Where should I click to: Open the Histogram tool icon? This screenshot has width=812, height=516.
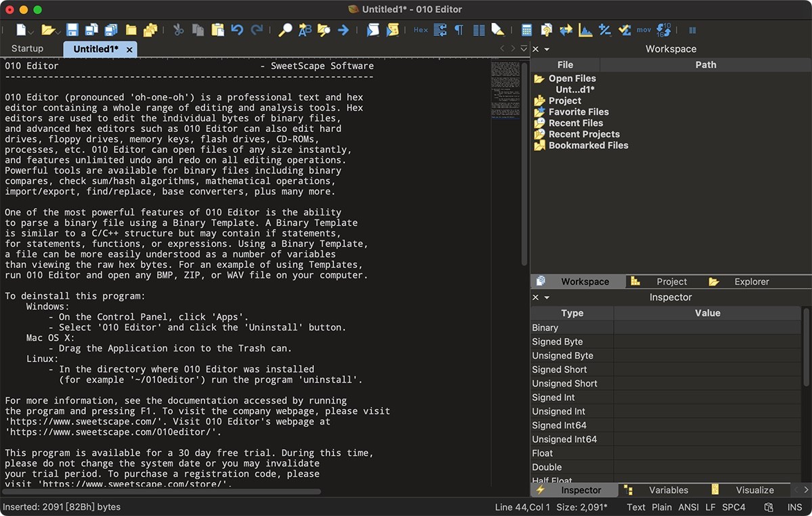[585, 30]
